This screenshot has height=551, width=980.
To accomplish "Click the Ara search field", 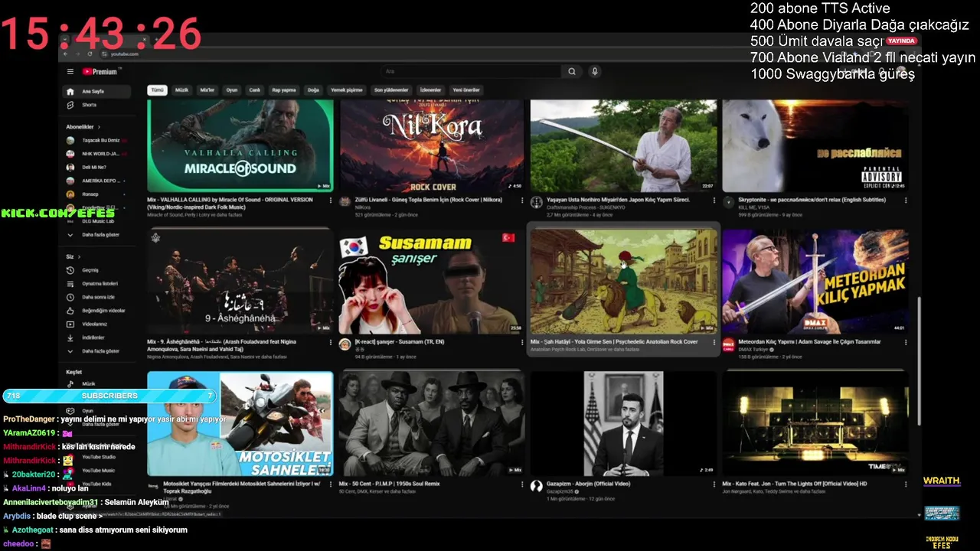I will 470,71.
